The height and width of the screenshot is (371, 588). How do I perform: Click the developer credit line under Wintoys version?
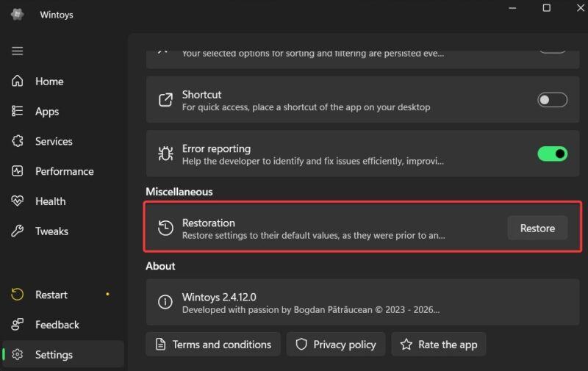tap(311, 309)
